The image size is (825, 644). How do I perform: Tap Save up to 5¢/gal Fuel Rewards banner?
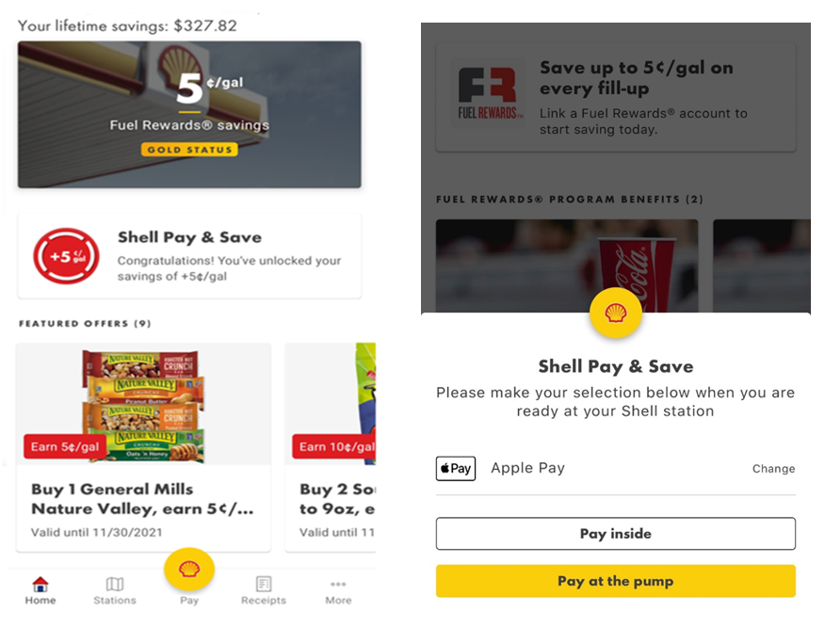point(616,98)
